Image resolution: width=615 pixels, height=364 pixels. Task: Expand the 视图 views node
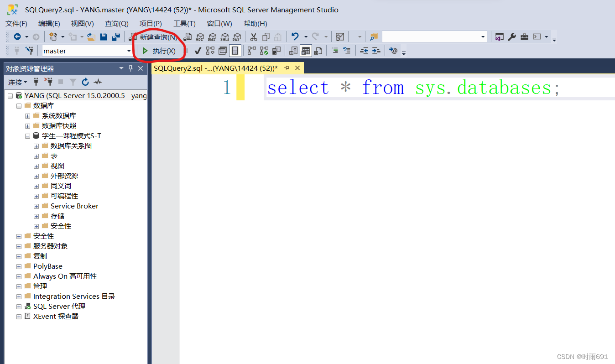click(x=36, y=166)
